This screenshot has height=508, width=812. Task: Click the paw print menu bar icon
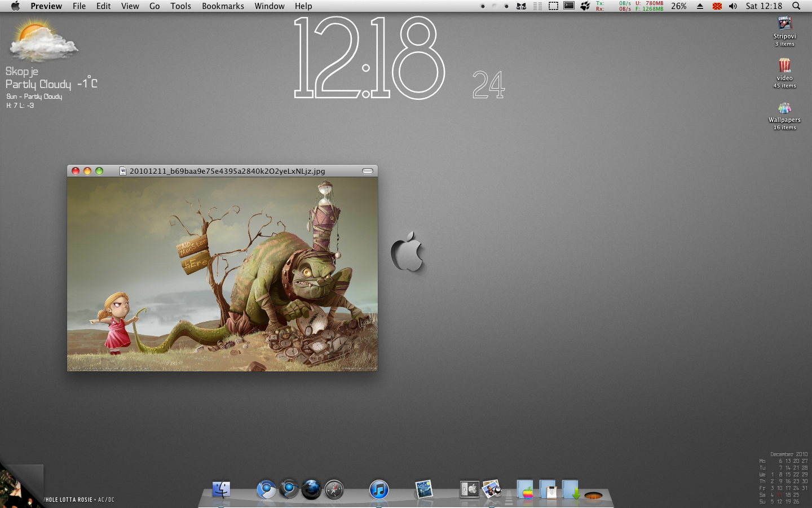(x=585, y=6)
